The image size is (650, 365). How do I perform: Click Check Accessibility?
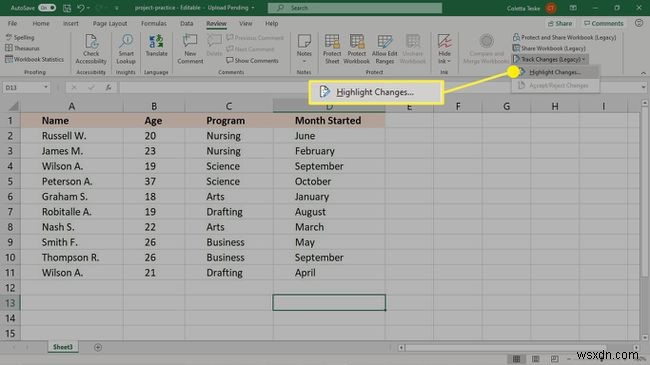(91, 49)
